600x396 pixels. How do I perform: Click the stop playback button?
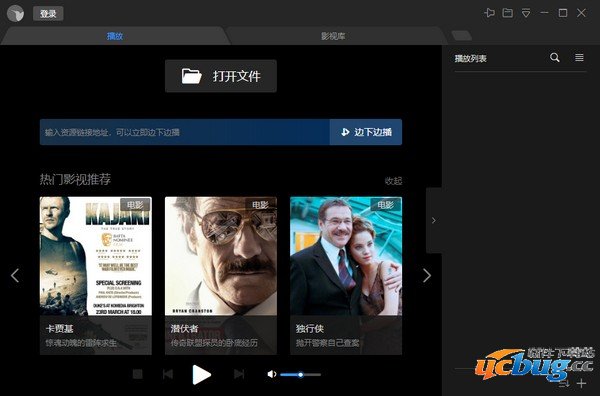[138, 374]
